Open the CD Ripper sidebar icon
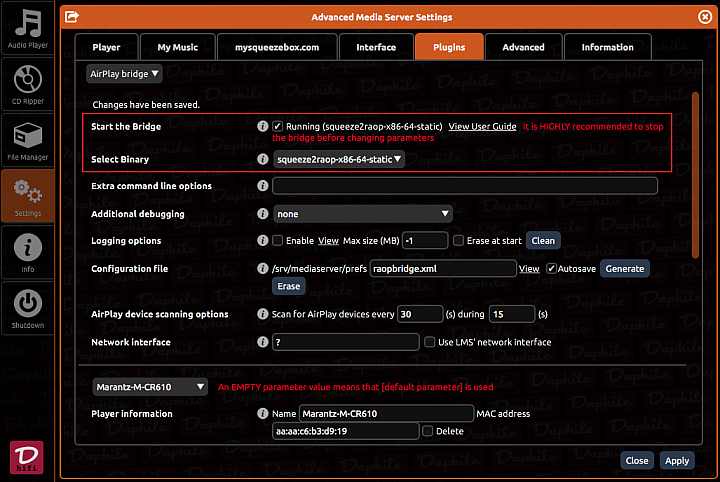 click(x=28, y=84)
